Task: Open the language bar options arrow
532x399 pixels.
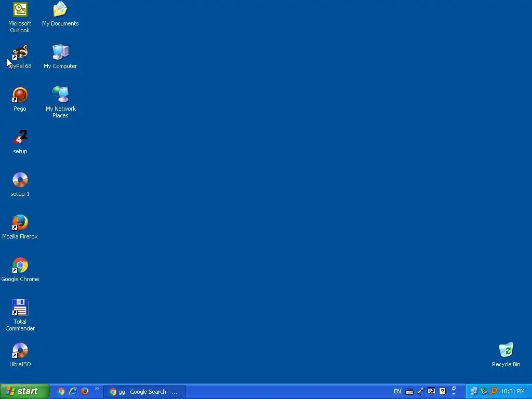Action: [x=454, y=394]
